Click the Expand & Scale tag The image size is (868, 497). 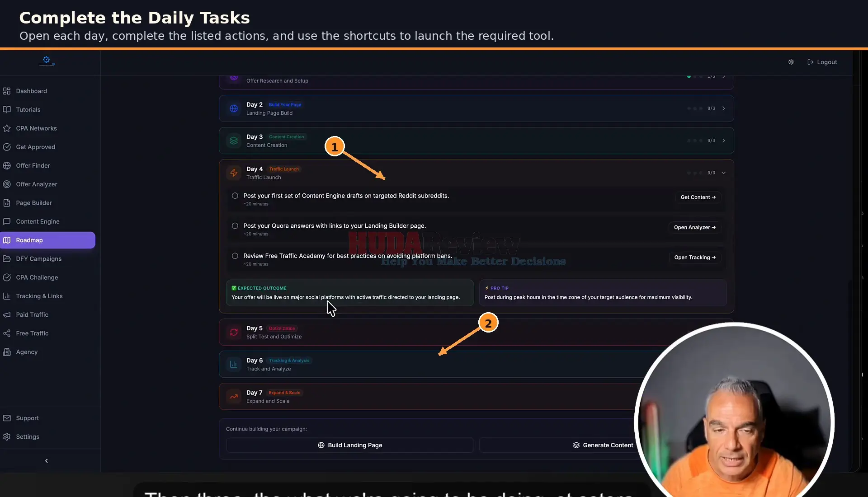coord(284,393)
